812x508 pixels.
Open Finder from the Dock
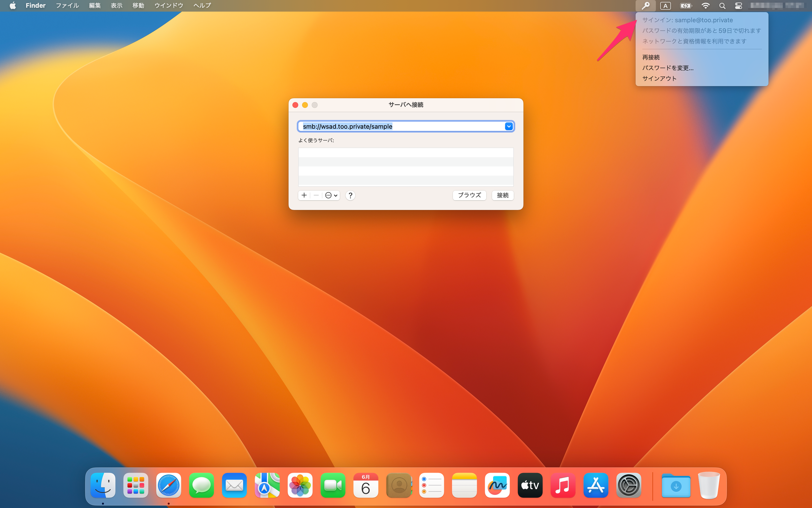pos(103,485)
